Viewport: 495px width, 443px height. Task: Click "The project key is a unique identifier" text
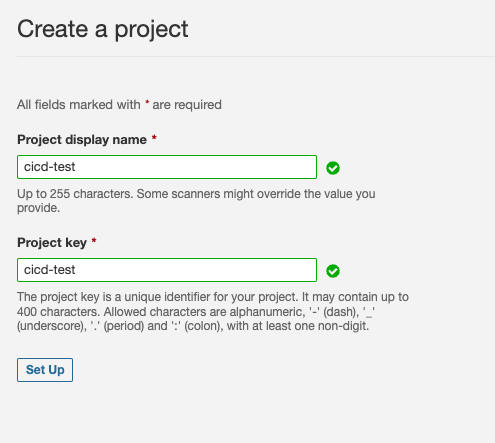(x=158, y=297)
